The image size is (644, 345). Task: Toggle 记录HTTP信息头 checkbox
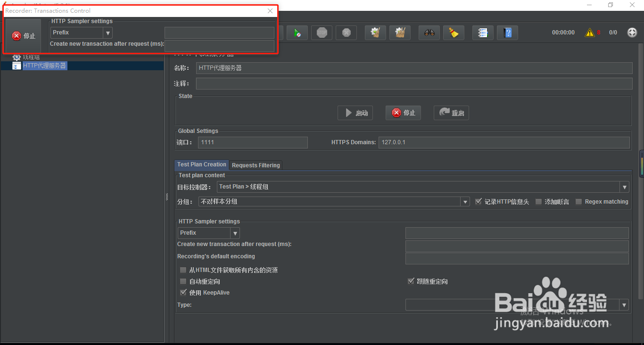479,202
